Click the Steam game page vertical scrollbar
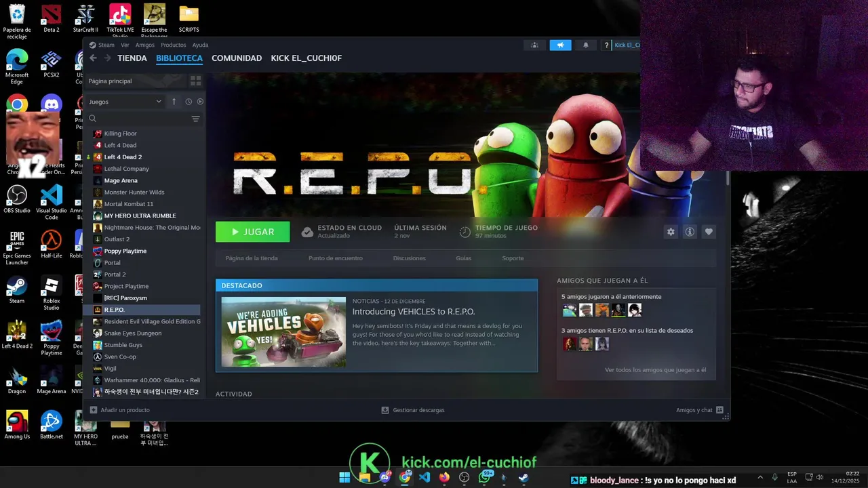868x488 pixels. [728, 179]
